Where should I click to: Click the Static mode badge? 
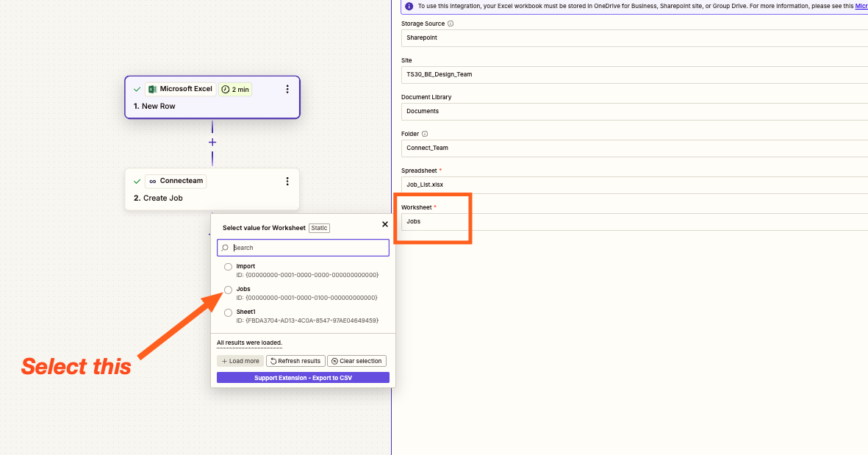point(320,228)
